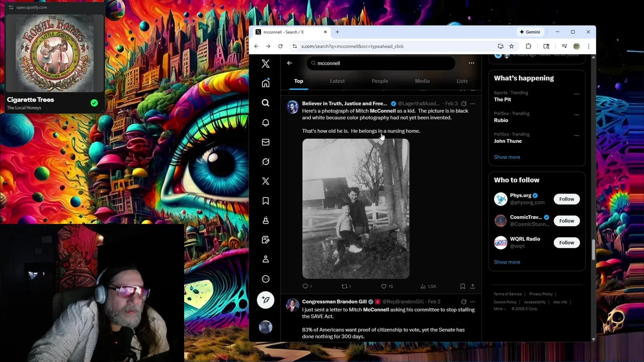Open Chrome media controls icon
644x362 pixels.
(x=565, y=46)
